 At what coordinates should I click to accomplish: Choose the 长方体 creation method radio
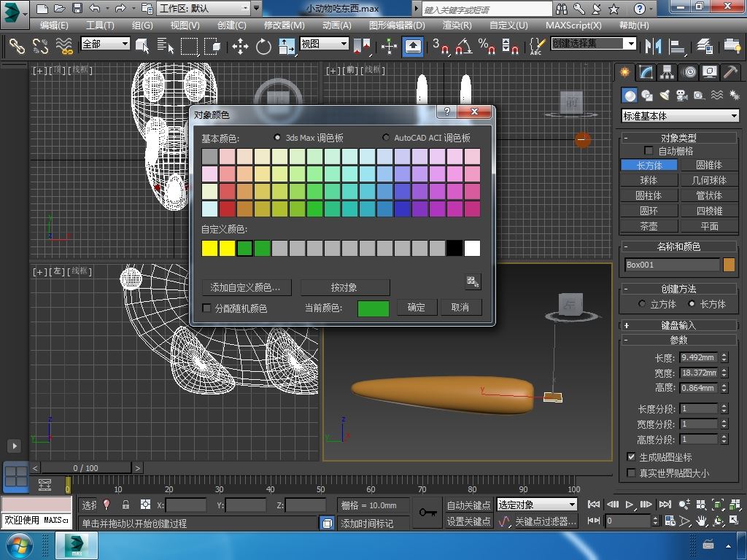click(x=692, y=304)
